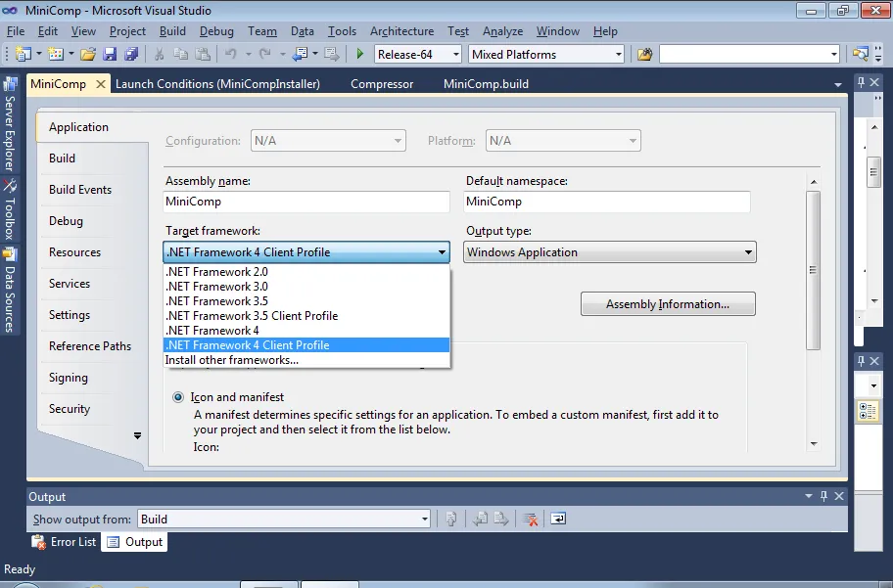This screenshot has width=893, height=588.
Task: Switch to the MiniComp.build tab
Action: (x=486, y=84)
